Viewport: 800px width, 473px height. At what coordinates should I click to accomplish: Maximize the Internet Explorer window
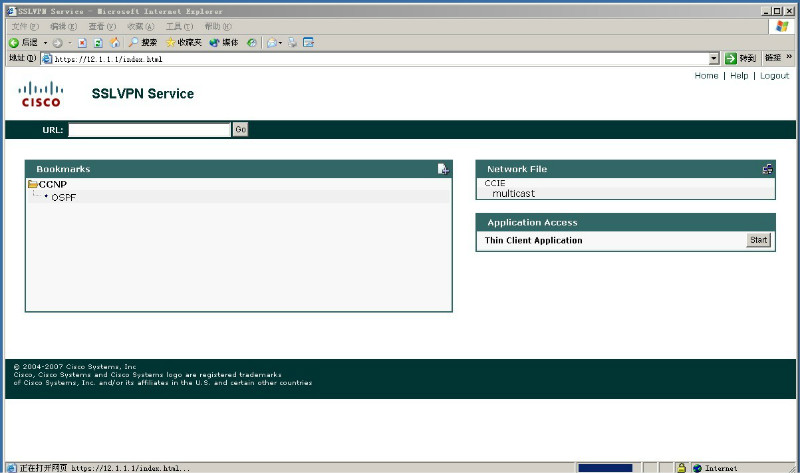777,11
